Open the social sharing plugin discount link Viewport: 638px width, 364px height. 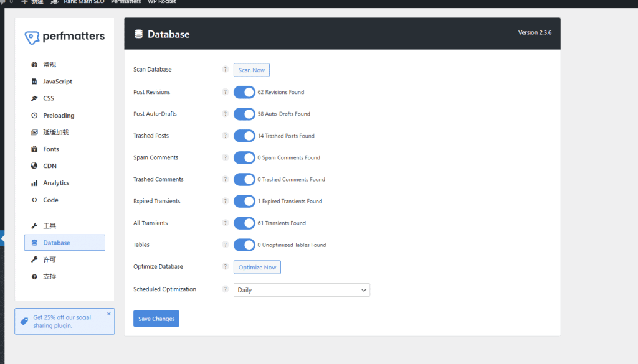click(62, 321)
